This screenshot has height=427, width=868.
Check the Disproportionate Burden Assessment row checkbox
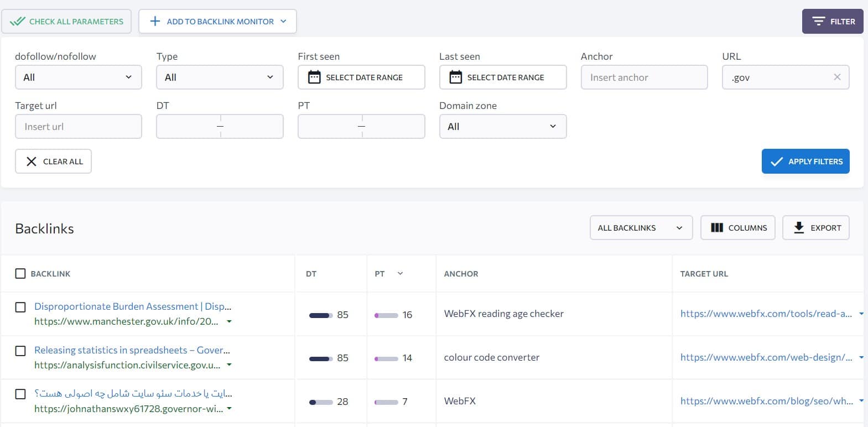tap(20, 307)
